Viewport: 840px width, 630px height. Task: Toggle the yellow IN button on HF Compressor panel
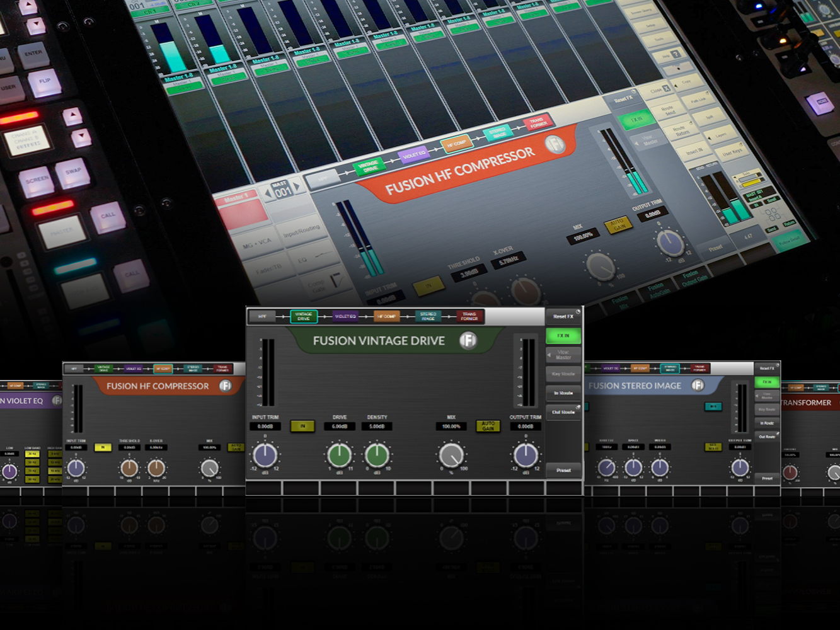tap(103, 447)
